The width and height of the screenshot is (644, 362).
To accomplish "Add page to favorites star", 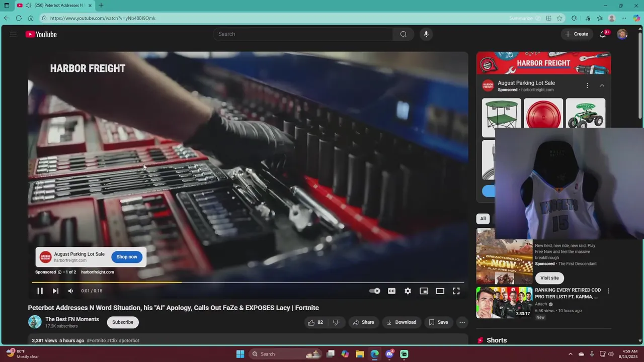I will pos(559,18).
